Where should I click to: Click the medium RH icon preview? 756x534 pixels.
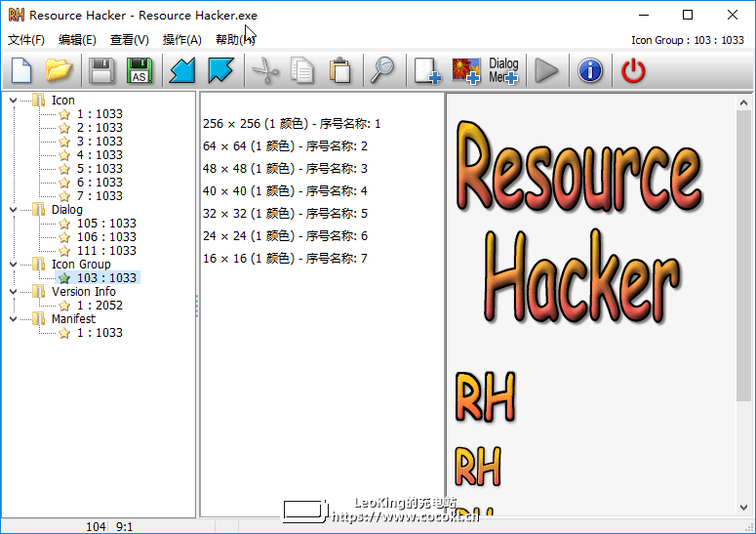pos(485,397)
